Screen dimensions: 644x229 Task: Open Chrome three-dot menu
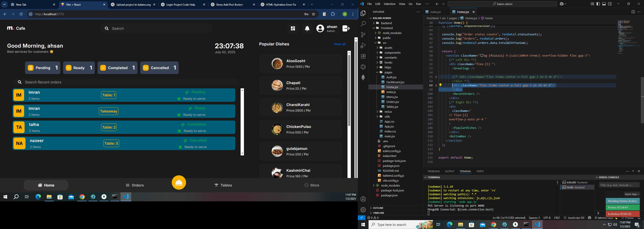353,14
